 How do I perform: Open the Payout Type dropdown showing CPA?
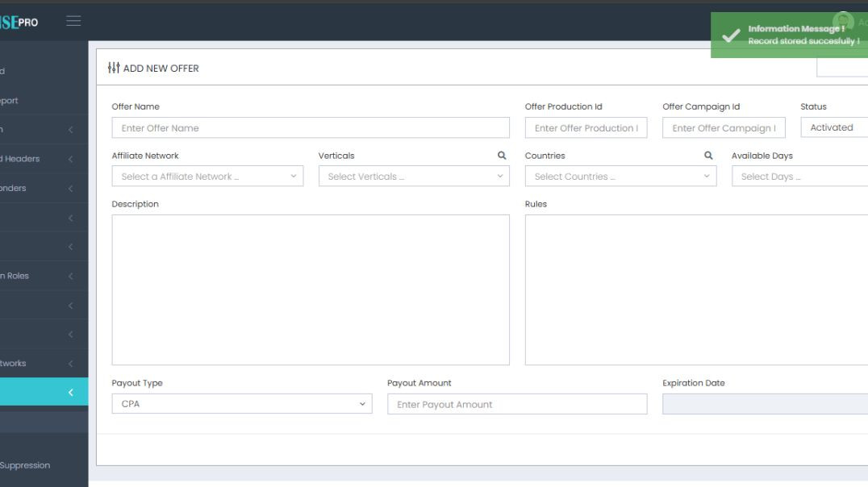(x=241, y=402)
